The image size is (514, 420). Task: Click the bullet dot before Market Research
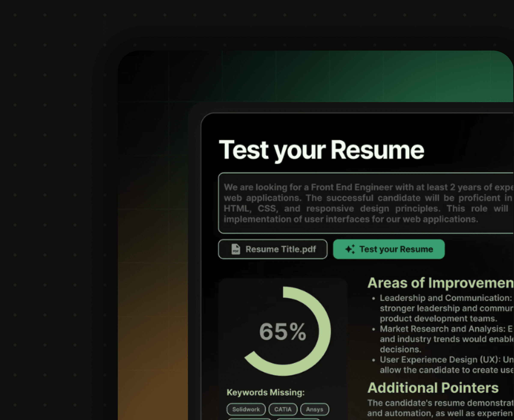coord(374,330)
